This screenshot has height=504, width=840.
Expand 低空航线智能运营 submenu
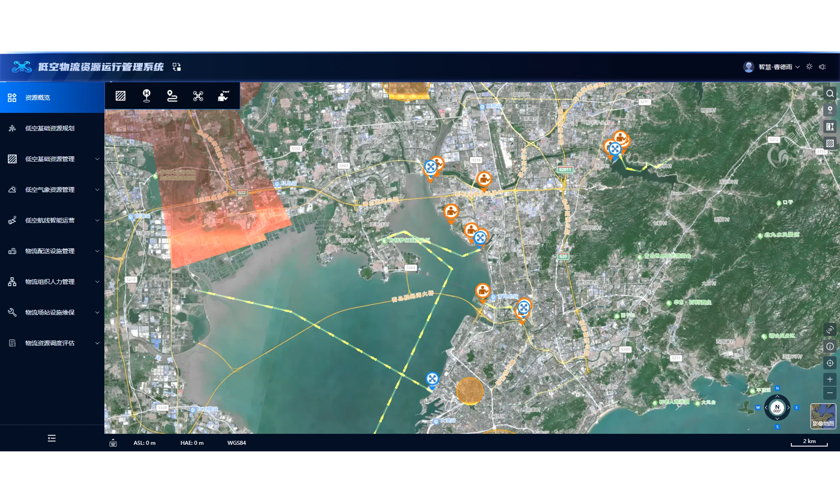pyautogui.click(x=52, y=220)
